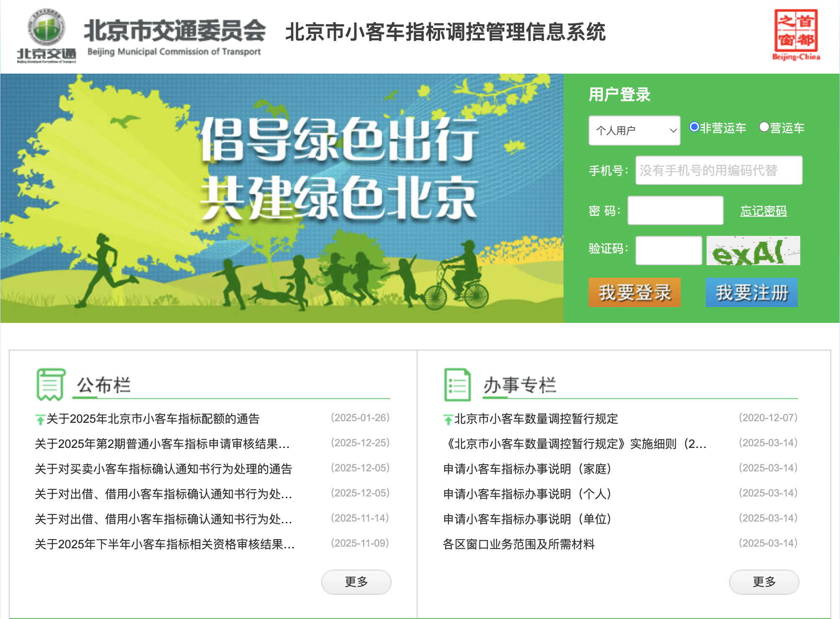The image size is (840, 619).
Task: Focus the 密码 password input field
Action: (x=675, y=210)
